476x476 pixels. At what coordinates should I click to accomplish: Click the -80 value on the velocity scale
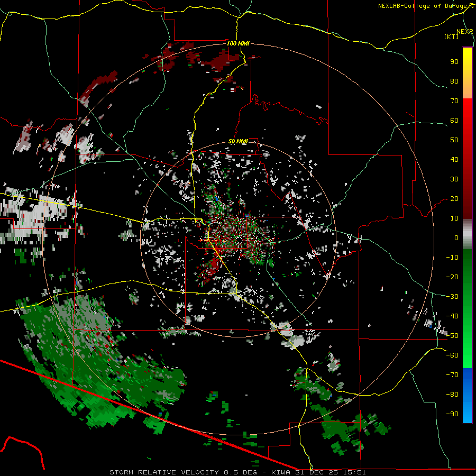pos(452,395)
